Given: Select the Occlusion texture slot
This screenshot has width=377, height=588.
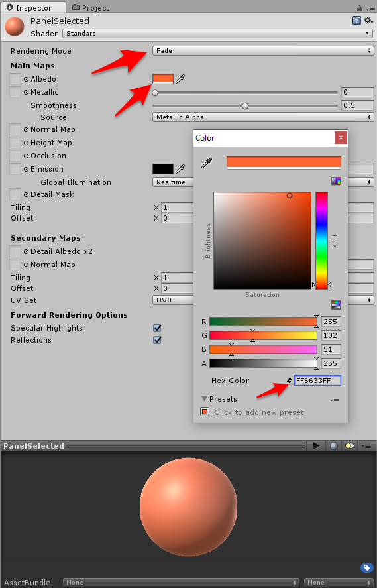Looking at the screenshot, I should point(15,156).
